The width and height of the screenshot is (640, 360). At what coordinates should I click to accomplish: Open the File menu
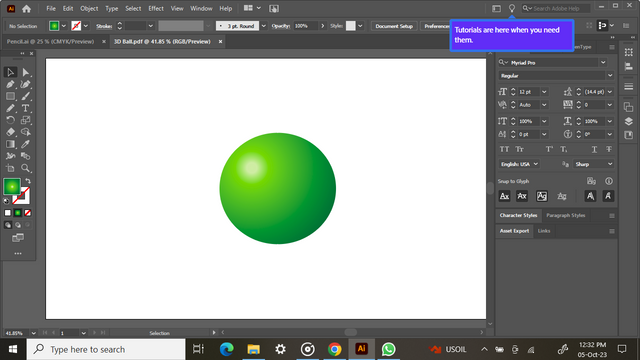pos(51,8)
